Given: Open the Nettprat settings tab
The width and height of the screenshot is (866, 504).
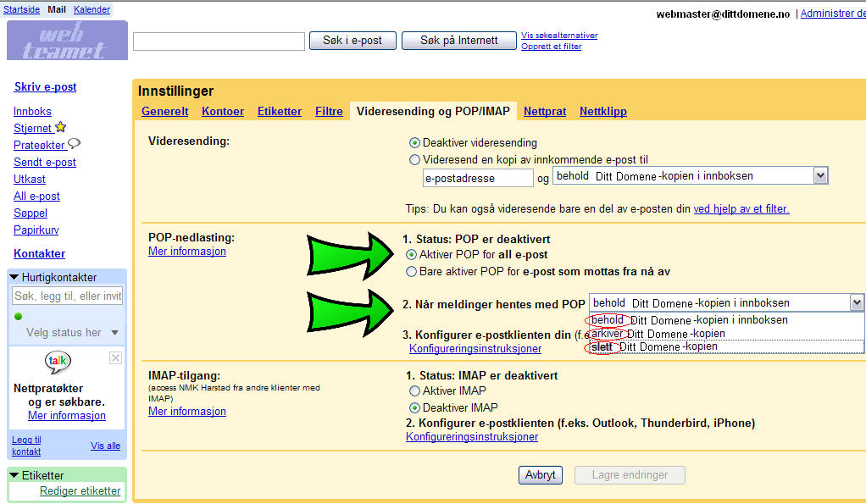Looking at the screenshot, I should click(545, 112).
